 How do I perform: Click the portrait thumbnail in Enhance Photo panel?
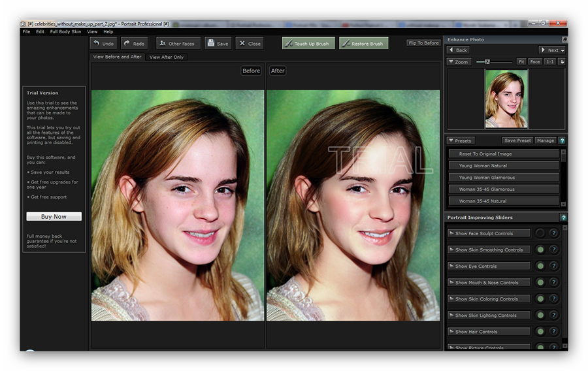(506, 99)
